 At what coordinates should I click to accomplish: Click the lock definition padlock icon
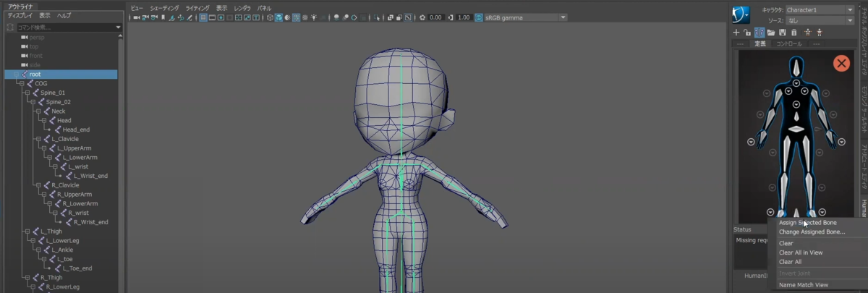747,33
